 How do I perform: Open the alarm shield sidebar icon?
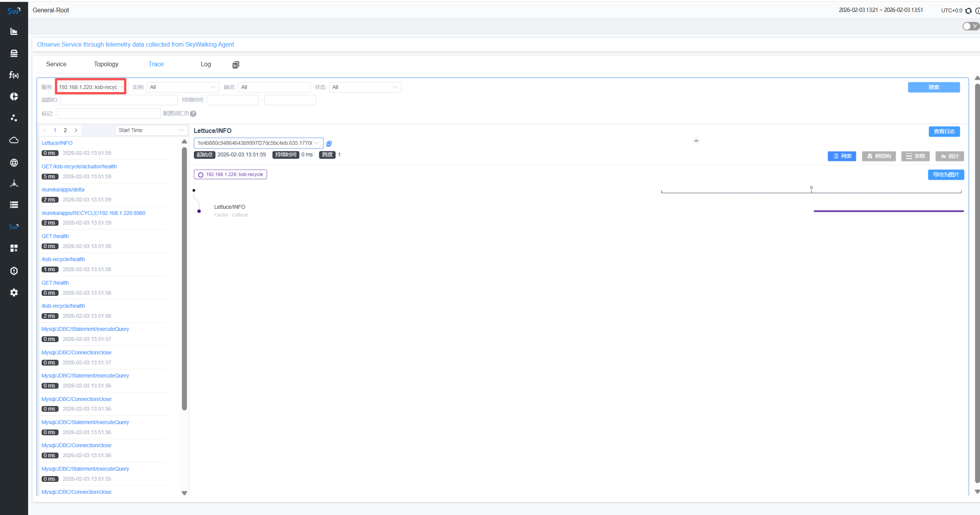[x=14, y=271]
